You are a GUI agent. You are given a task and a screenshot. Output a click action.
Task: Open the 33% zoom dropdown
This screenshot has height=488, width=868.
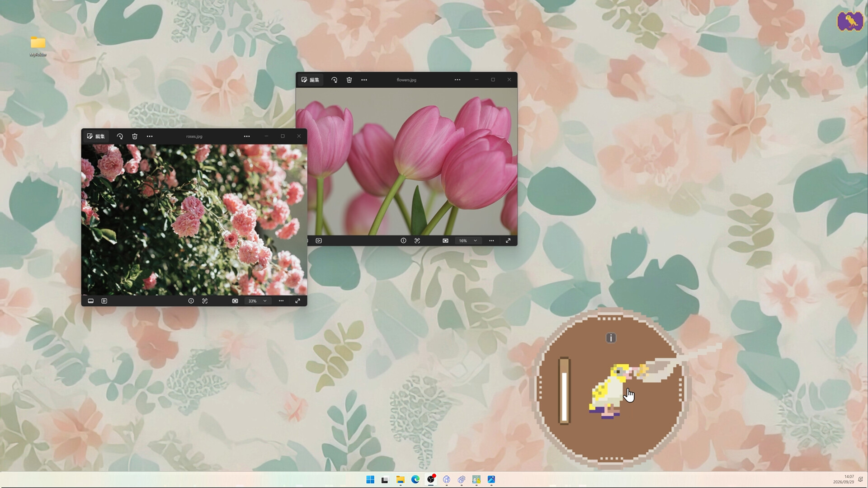coord(258,301)
